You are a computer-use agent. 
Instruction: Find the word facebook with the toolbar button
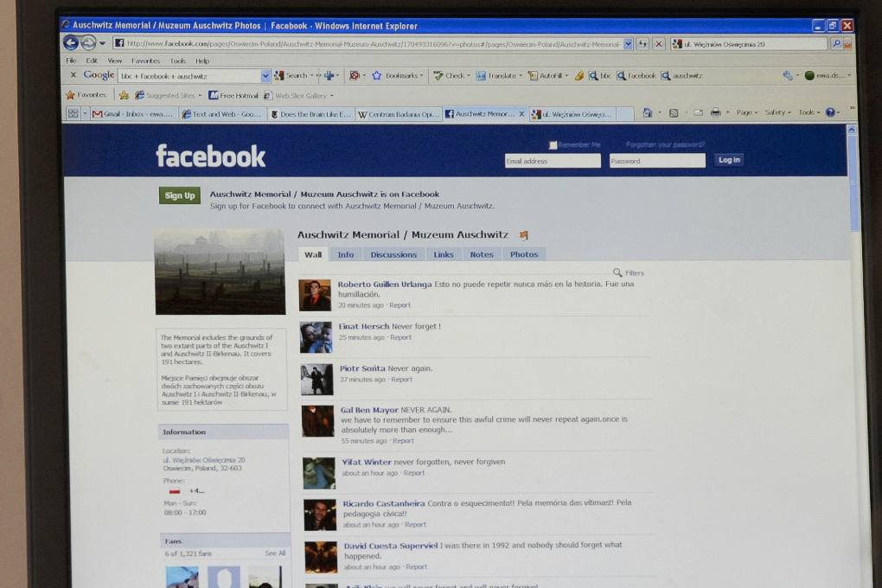point(636,75)
